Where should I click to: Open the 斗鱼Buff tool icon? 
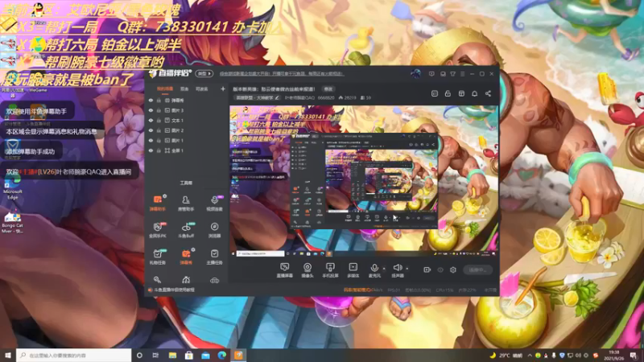pos(186,230)
